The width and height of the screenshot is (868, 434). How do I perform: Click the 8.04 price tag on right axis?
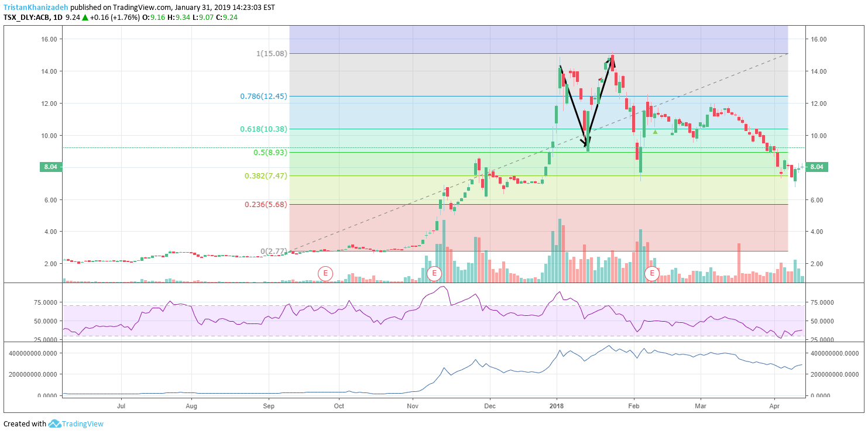pyautogui.click(x=818, y=167)
